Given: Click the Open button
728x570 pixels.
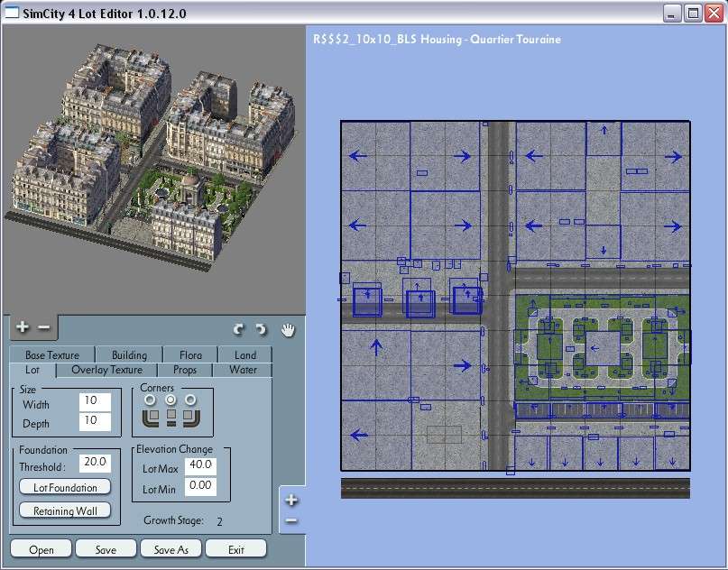Looking at the screenshot, I should click(41, 549).
